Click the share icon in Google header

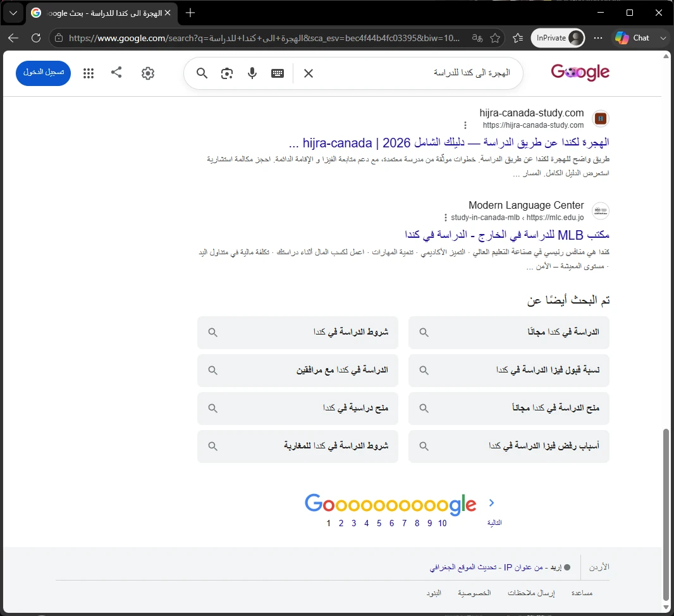point(116,72)
